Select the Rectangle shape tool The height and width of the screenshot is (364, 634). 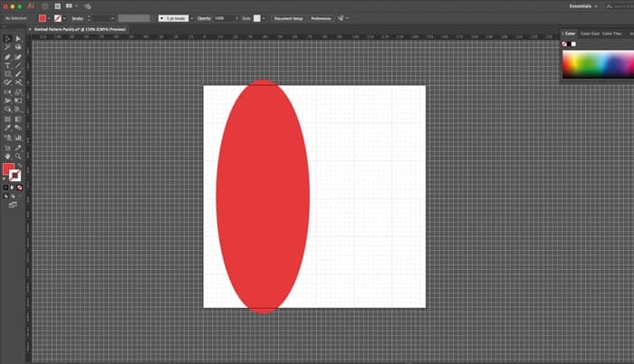click(7, 74)
